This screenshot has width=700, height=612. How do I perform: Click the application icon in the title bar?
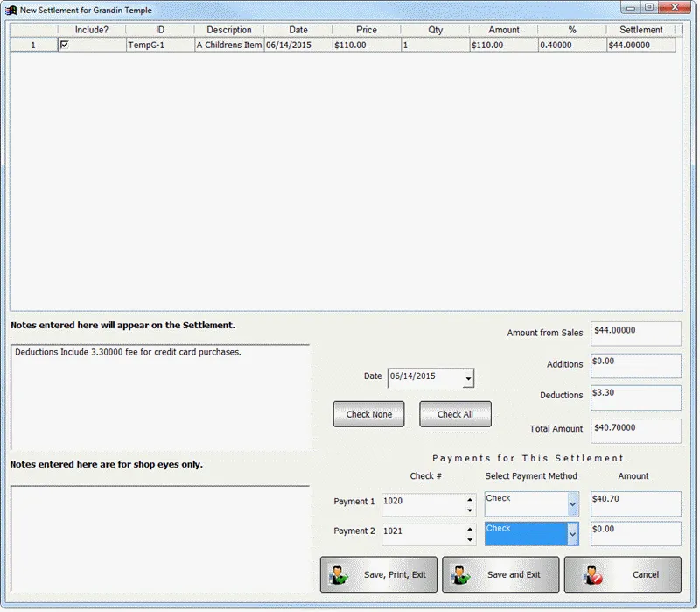pyautogui.click(x=9, y=9)
